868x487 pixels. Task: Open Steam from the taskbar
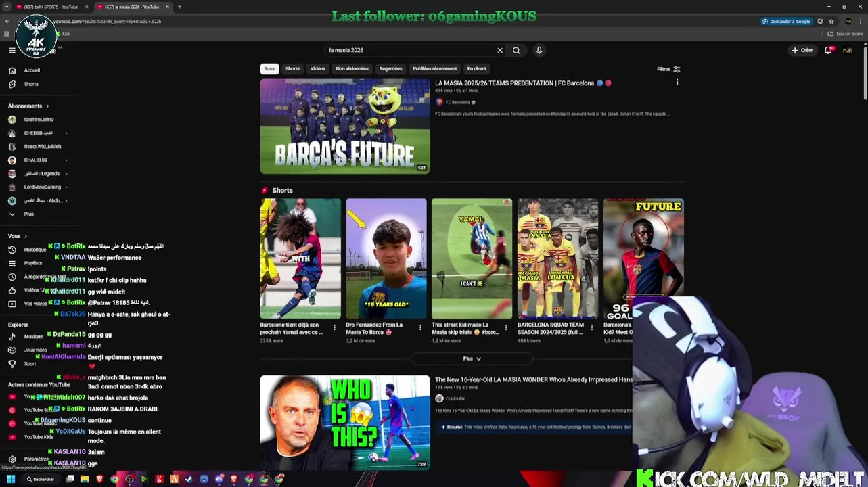click(189, 480)
